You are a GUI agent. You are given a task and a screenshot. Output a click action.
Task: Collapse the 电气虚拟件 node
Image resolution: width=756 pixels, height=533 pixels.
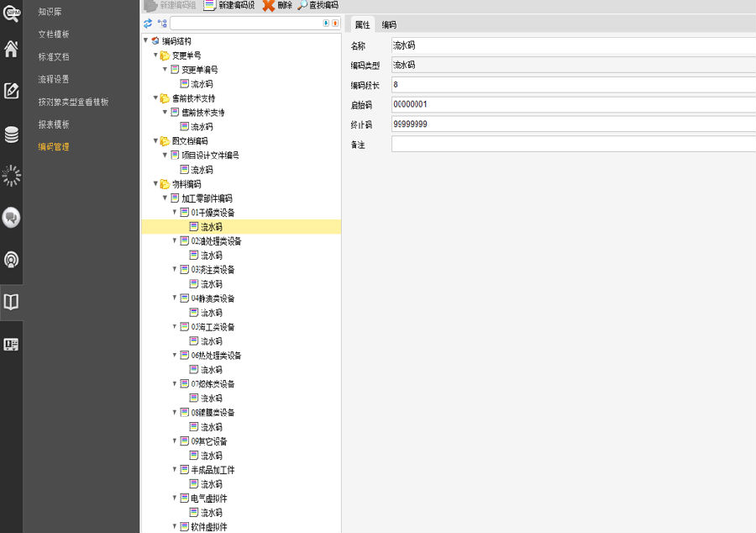point(175,498)
